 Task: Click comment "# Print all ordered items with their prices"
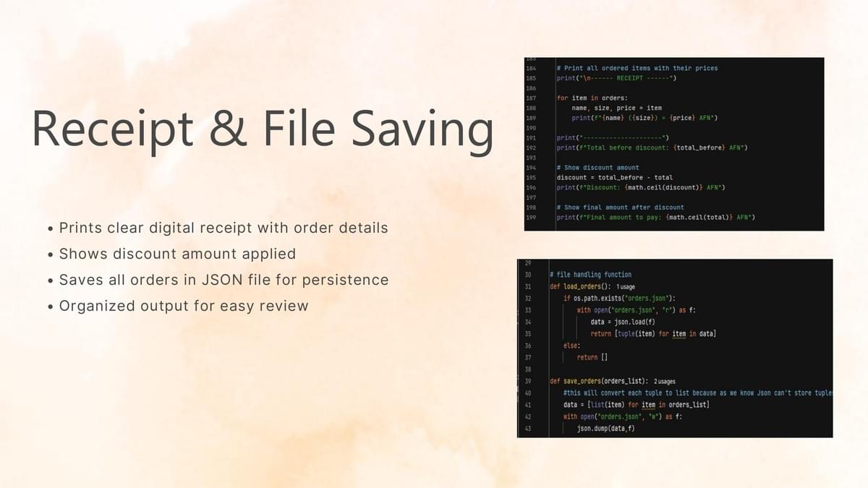637,68
